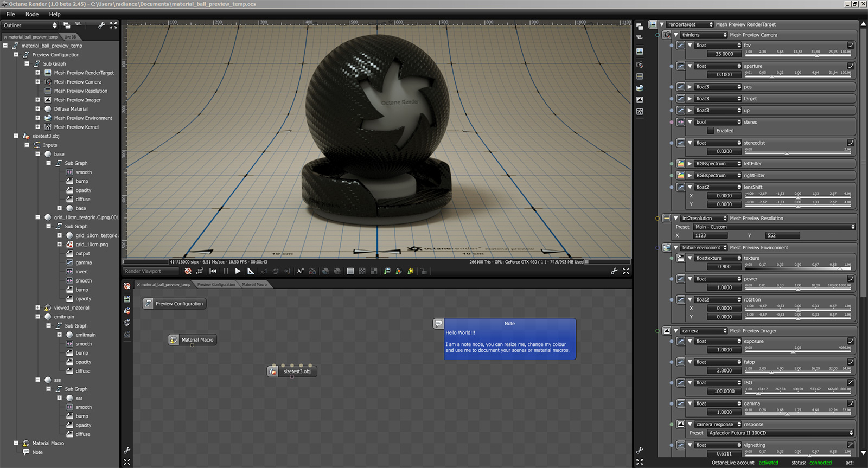
Task: Select Mesh Preview Kernel in Outliner
Action: 76,127
